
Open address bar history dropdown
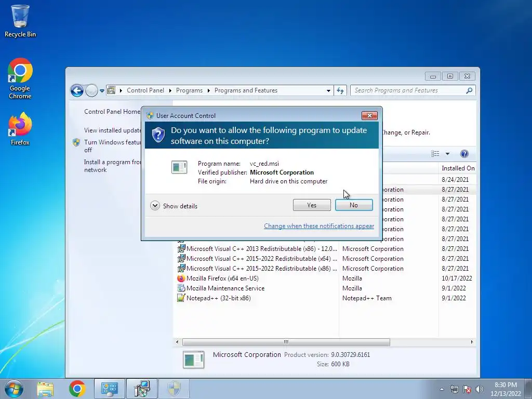coord(328,90)
